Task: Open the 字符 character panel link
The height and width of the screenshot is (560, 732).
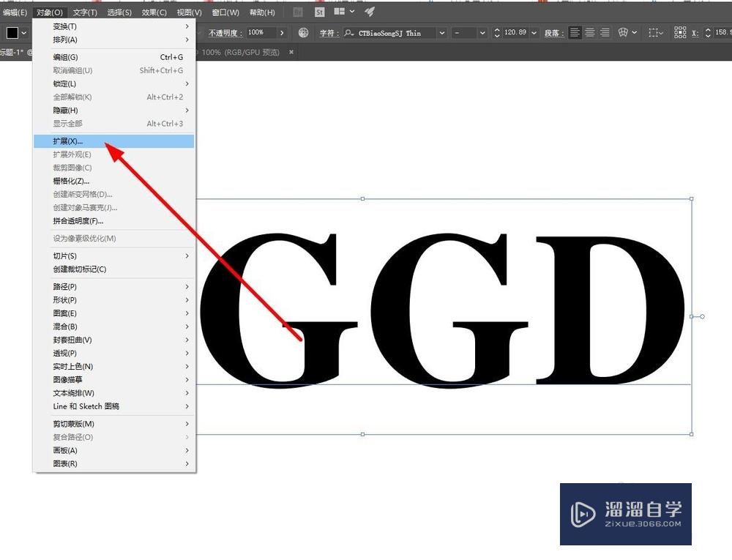Action: click(x=329, y=33)
